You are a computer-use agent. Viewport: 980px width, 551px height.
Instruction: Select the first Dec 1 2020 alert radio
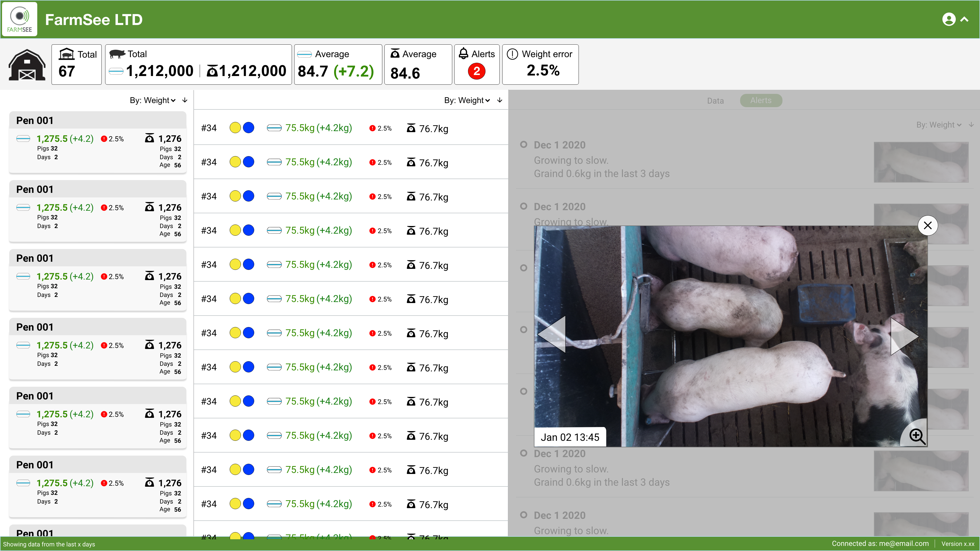click(x=523, y=144)
